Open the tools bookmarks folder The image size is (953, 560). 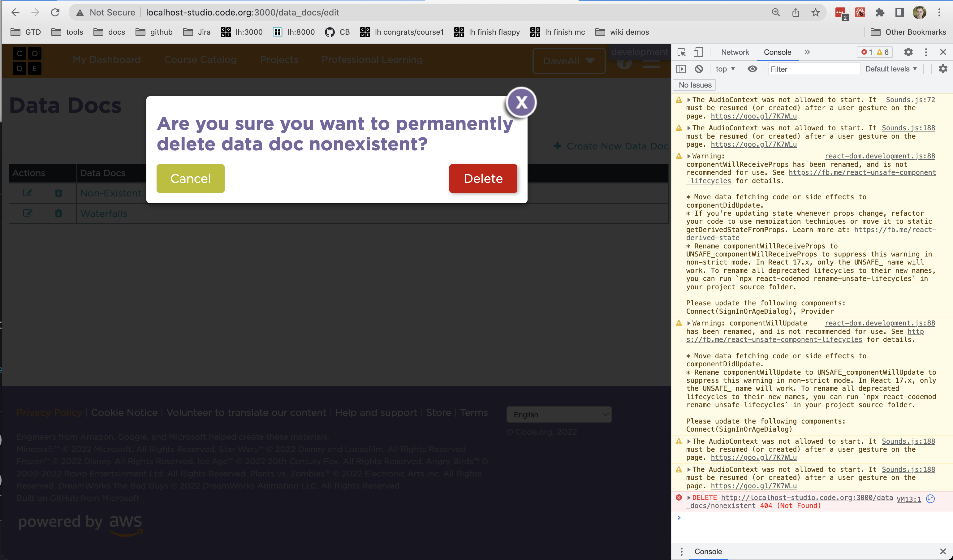point(67,32)
